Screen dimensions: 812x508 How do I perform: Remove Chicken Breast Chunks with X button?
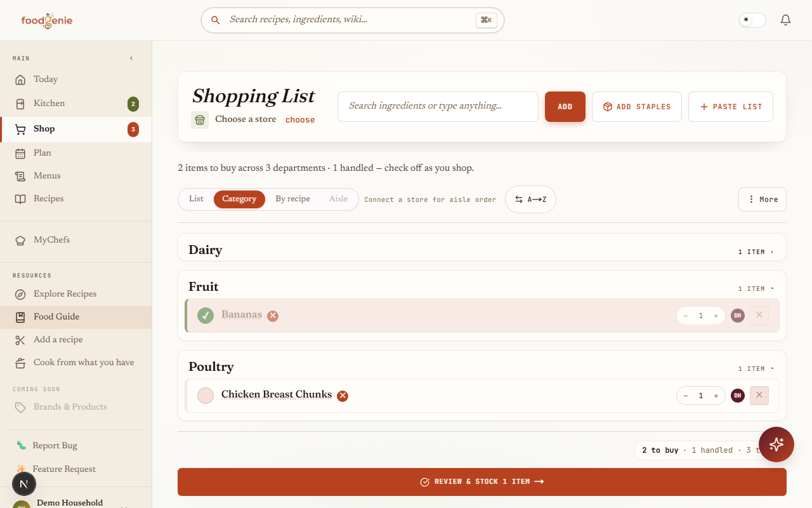coord(759,396)
